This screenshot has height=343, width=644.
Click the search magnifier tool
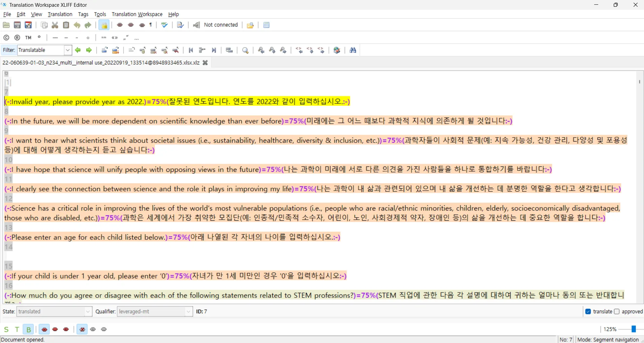pyautogui.click(x=245, y=50)
